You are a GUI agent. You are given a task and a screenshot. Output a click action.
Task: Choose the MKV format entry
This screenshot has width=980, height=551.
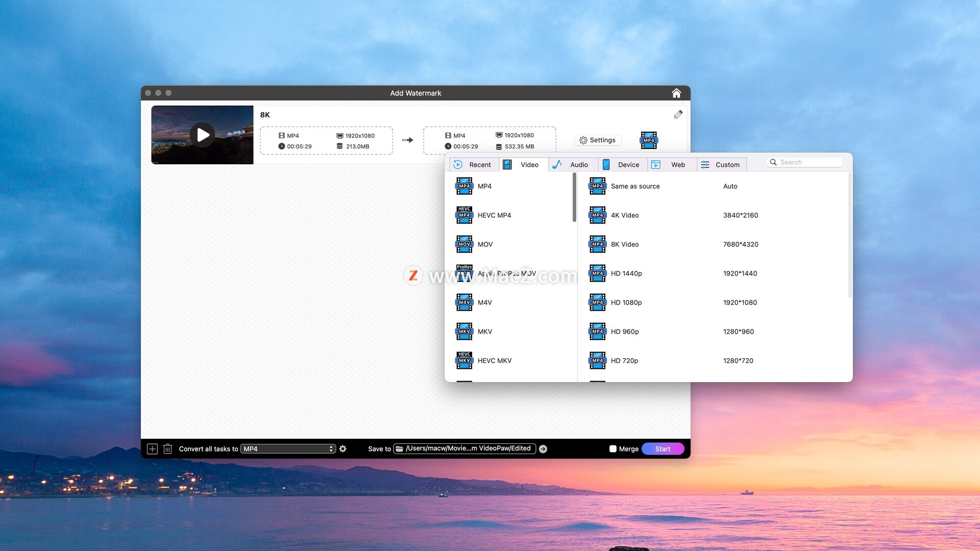point(484,332)
